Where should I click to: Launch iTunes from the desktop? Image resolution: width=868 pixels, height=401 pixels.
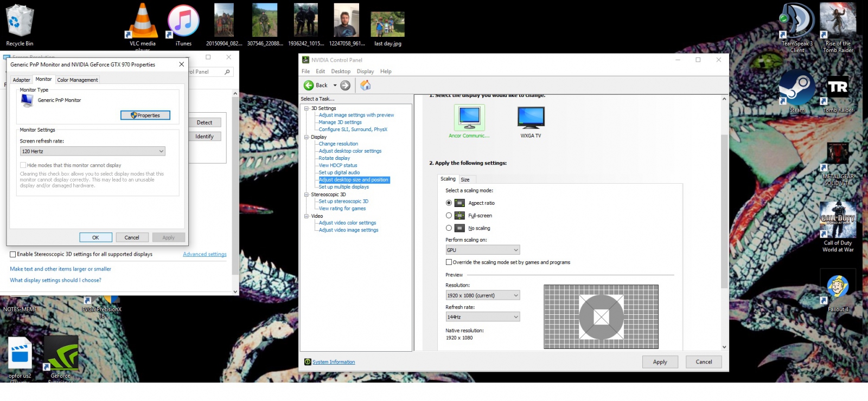(x=183, y=23)
